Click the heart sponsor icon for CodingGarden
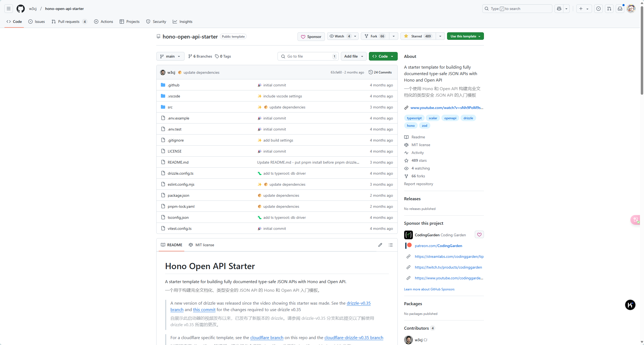The height and width of the screenshot is (345, 644). click(x=479, y=235)
